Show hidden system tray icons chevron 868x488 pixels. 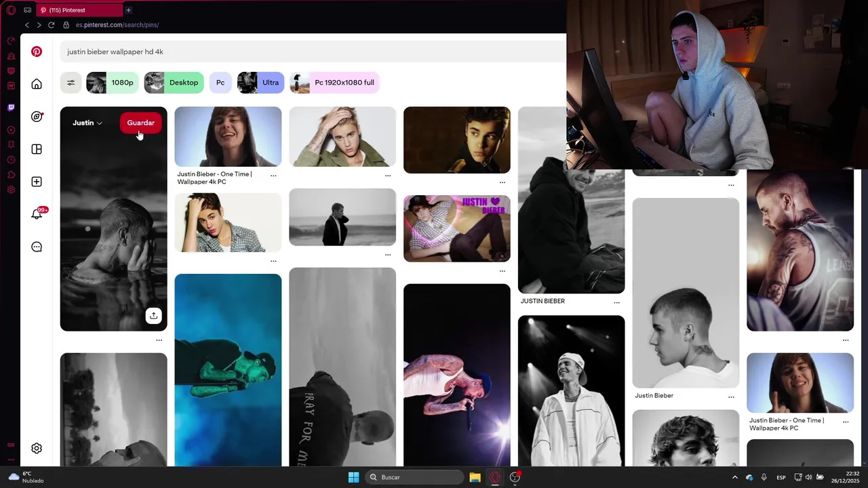coord(734,477)
